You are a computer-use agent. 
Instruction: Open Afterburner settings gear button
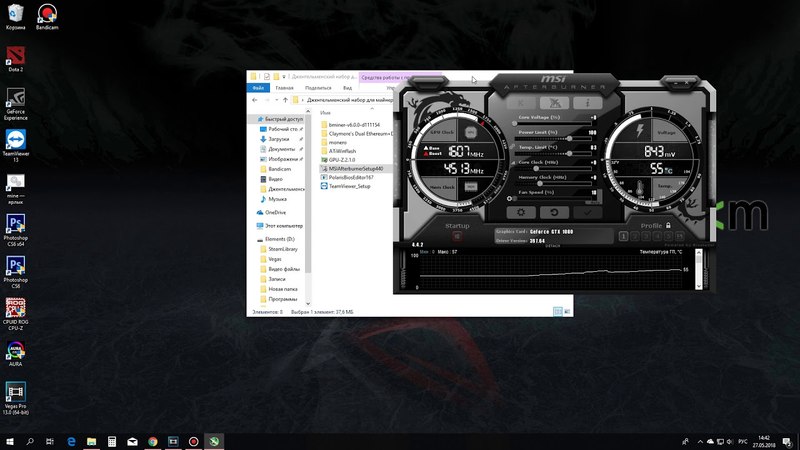pos(521,212)
